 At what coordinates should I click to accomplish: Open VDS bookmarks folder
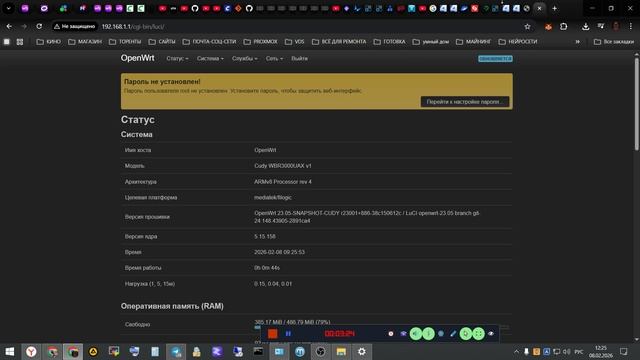tap(295, 42)
